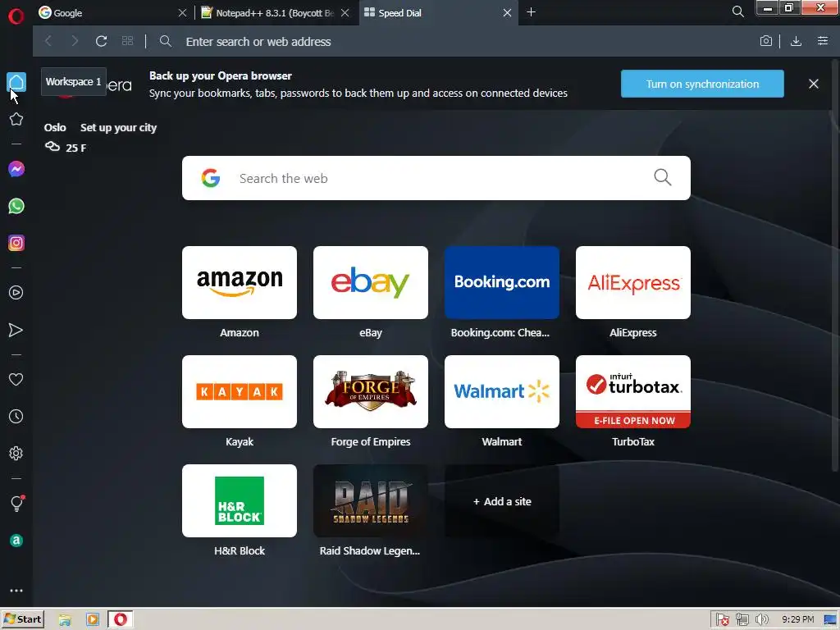Open My Flow send icon
This screenshot has width=840, height=630.
pyautogui.click(x=16, y=330)
